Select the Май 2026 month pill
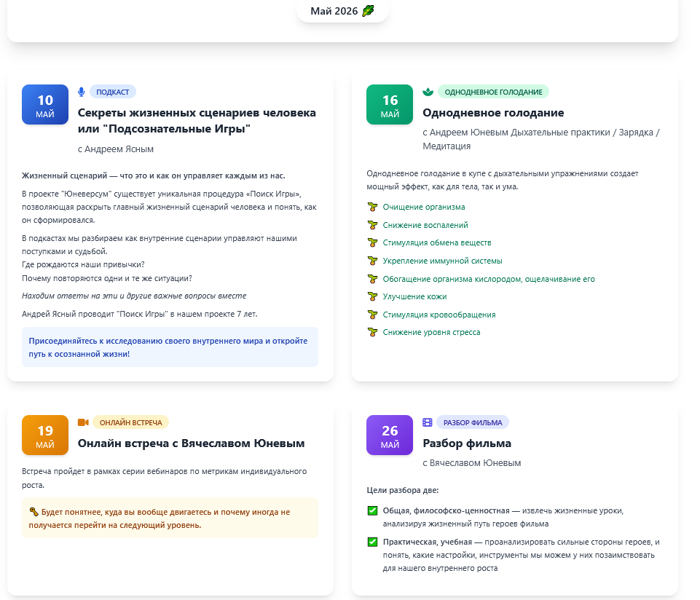This screenshot has width=700, height=600. click(342, 10)
